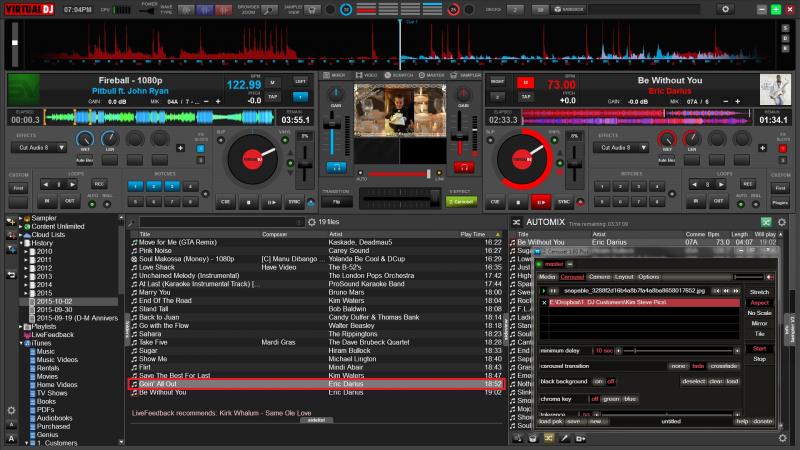Open the sidelist pencil edit icon
Image resolution: width=800 pixels, height=450 pixels.
tap(564, 438)
